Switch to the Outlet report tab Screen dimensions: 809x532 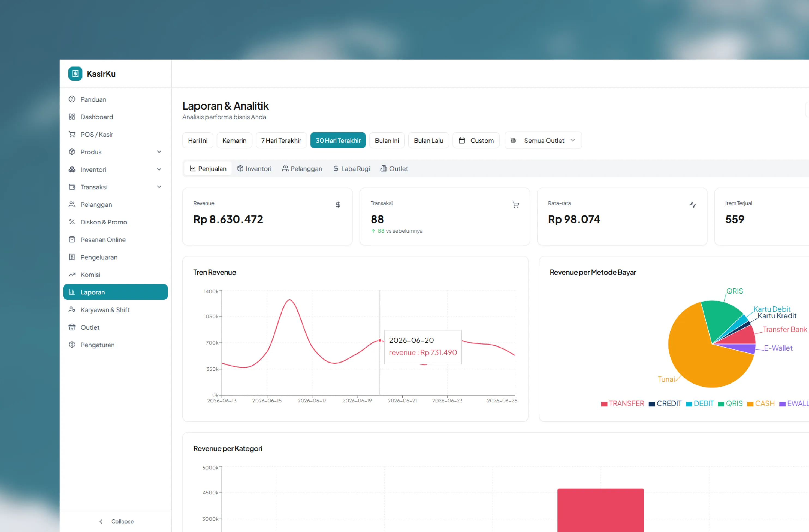coord(394,169)
